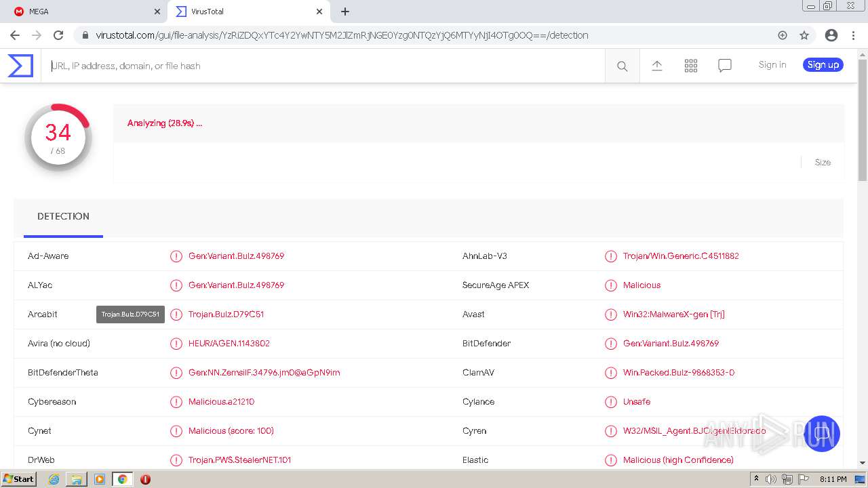Close the VirusTotal tab
Screen dimensions: 868x488
pyautogui.click(x=319, y=12)
